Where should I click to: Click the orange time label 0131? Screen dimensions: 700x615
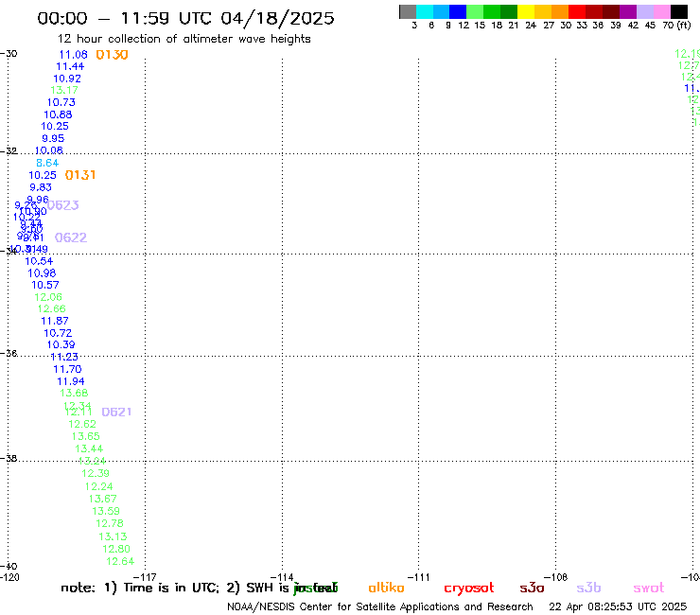[80, 175]
